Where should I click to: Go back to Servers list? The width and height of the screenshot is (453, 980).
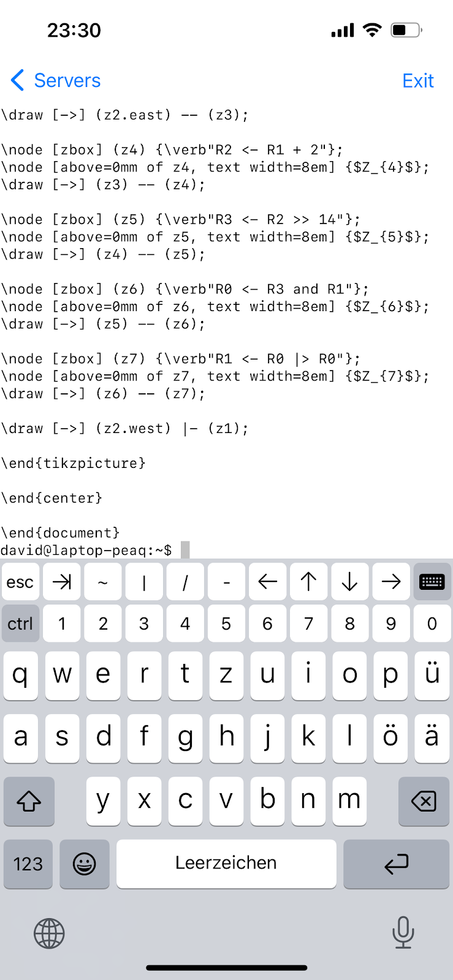pos(56,80)
